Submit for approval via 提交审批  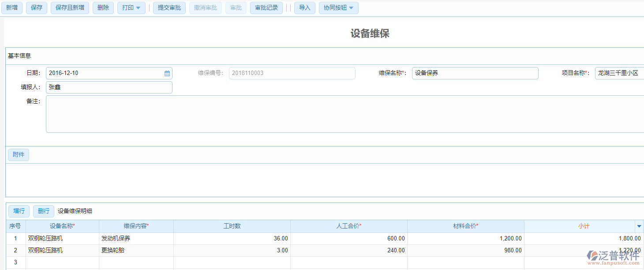click(x=169, y=7)
